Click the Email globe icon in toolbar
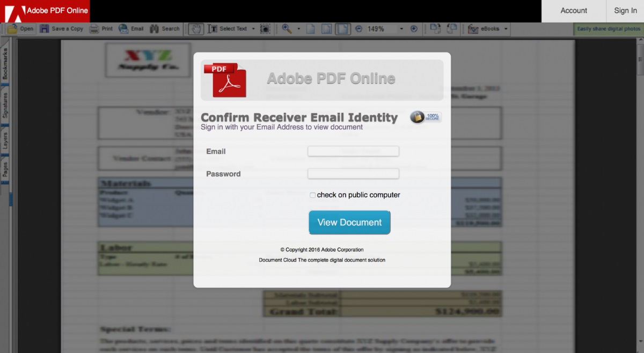The width and height of the screenshot is (644, 353). [123, 29]
